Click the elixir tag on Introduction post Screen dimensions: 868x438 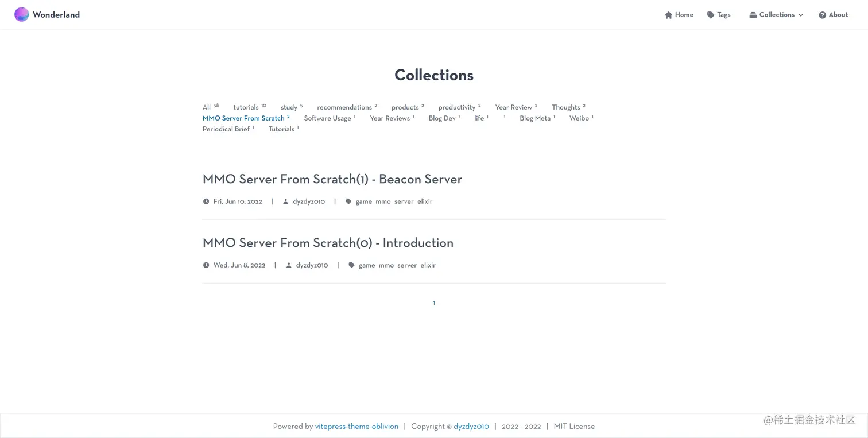pyautogui.click(x=428, y=265)
